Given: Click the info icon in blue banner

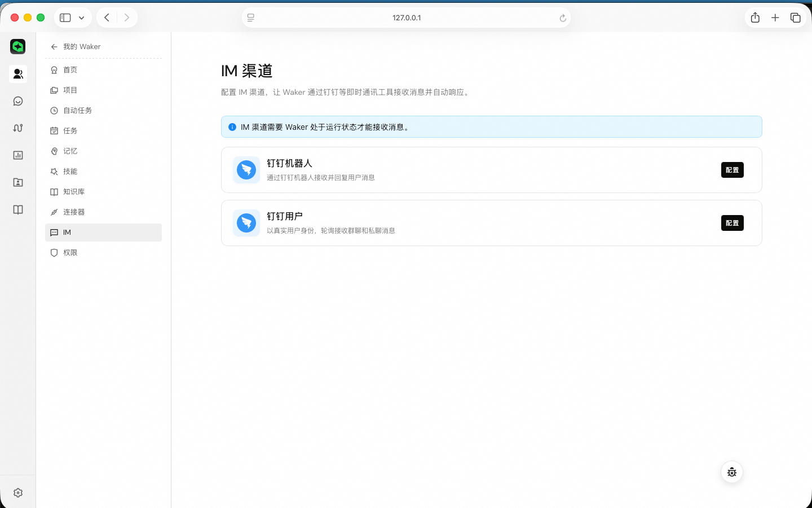Looking at the screenshot, I should (x=232, y=127).
